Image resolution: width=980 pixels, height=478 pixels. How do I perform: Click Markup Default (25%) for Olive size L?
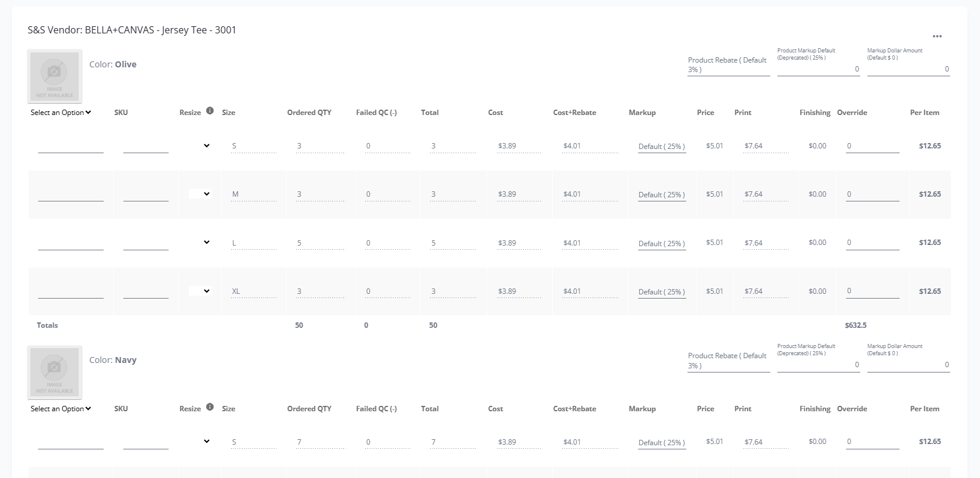tap(661, 244)
